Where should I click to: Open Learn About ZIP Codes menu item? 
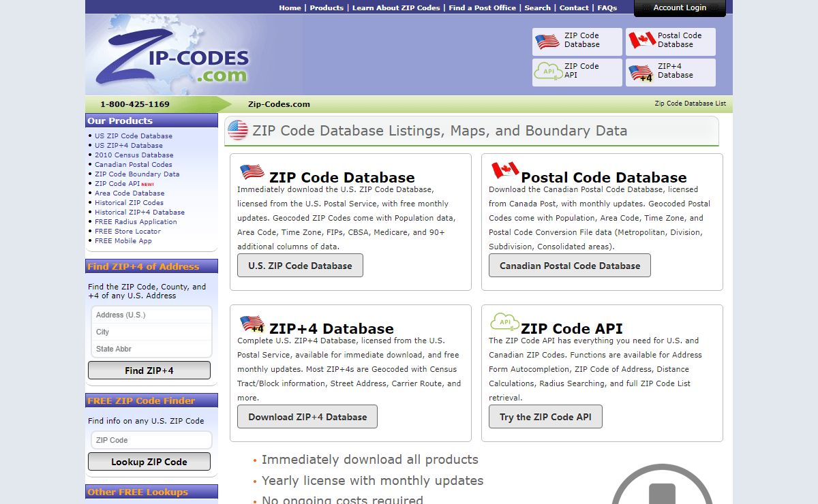point(396,7)
